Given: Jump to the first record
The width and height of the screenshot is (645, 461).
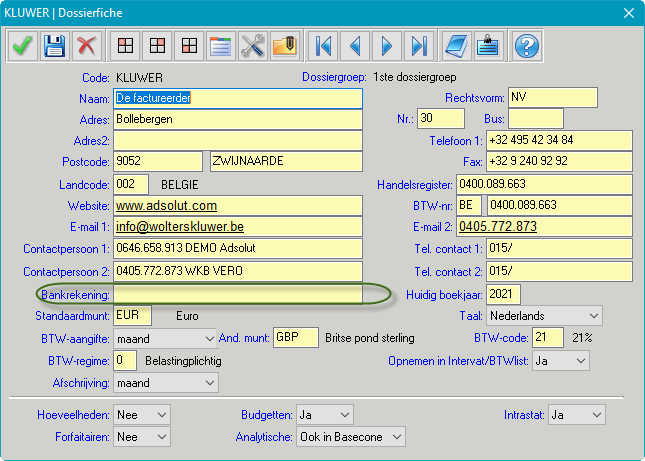Looking at the screenshot, I should [323, 46].
